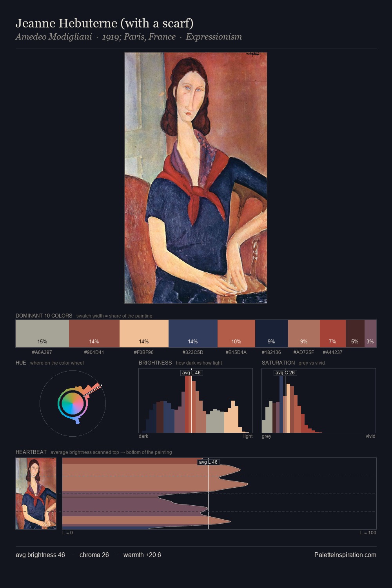Choose the navy swatch #323C5D

pyautogui.click(x=193, y=334)
